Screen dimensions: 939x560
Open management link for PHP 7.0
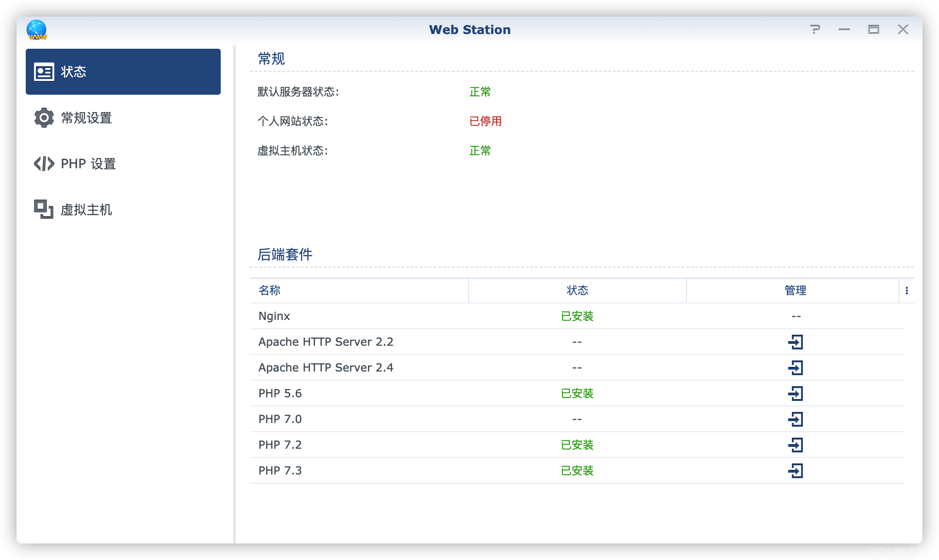[796, 419]
